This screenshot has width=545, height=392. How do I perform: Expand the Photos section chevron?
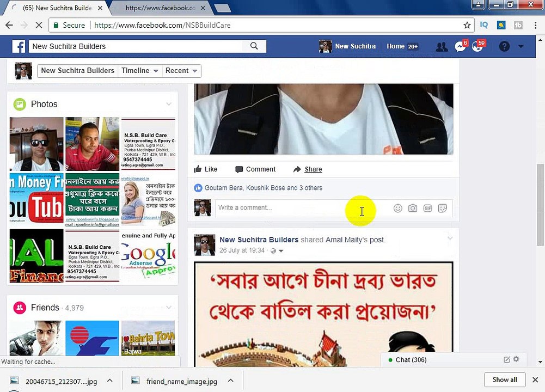[169, 104]
